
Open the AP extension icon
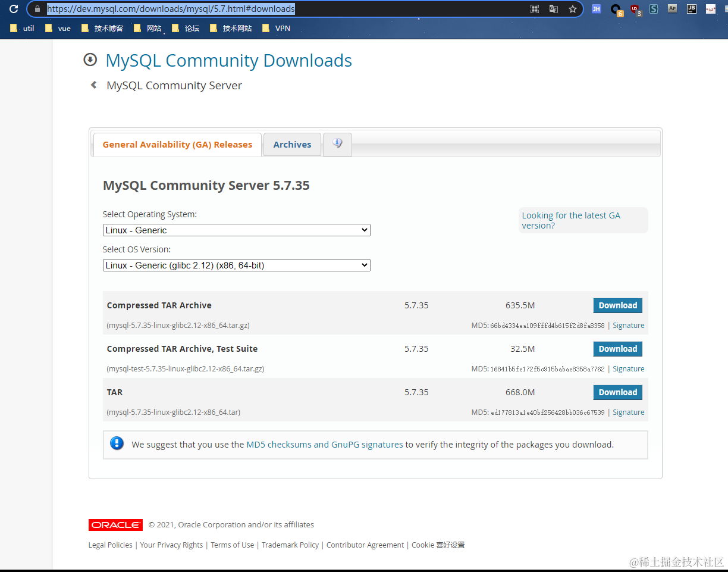pyautogui.click(x=673, y=8)
